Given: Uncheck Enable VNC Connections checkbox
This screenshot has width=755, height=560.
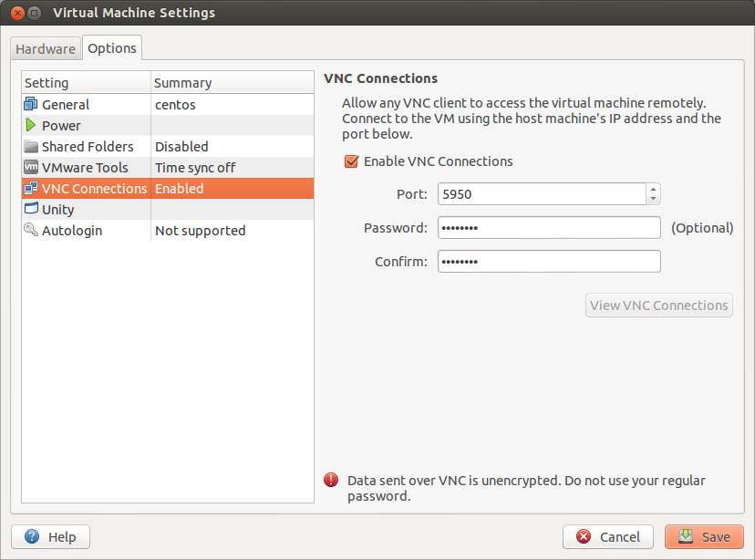Looking at the screenshot, I should 351,161.
